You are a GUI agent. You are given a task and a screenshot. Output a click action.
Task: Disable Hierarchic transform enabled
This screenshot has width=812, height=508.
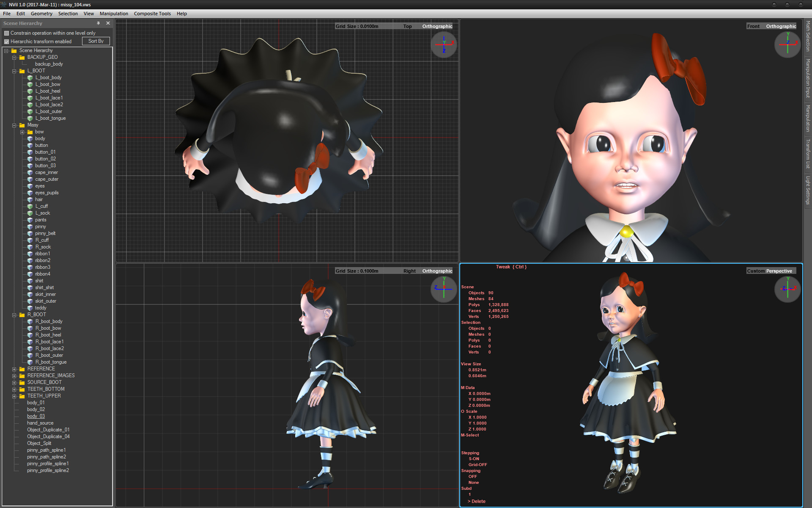[x=7, y=41]
